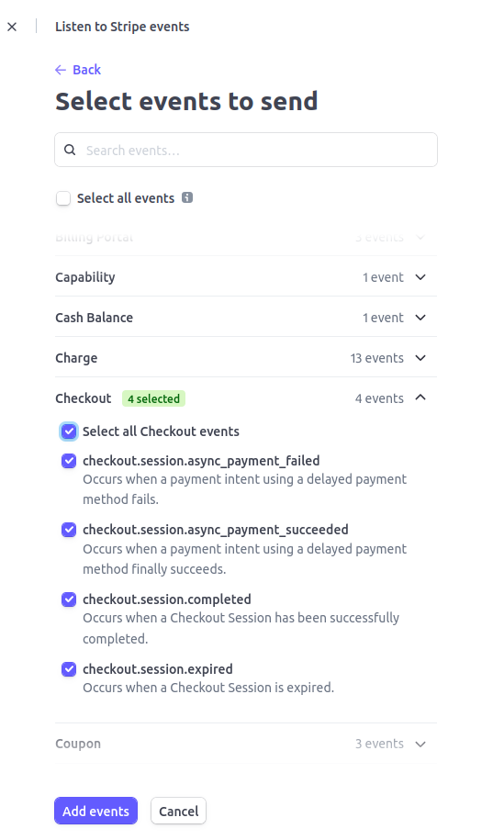Uncheck checkout.session.async_payment_failed

69,461
